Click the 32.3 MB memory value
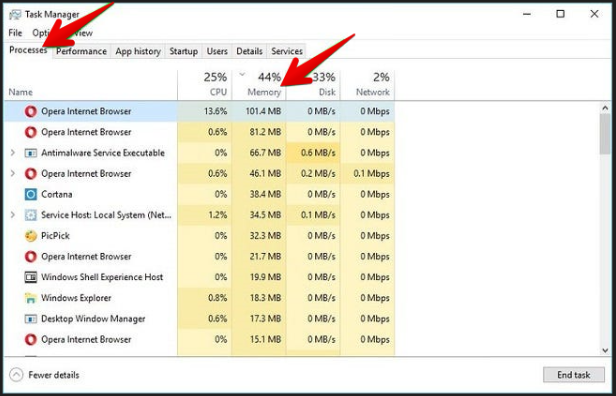This screenshot has height=396, width=616. (265, 236)
